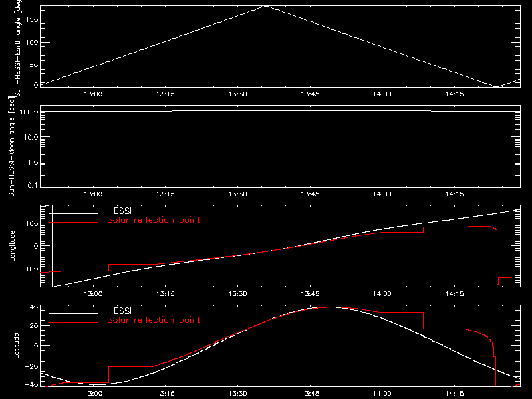Click the -40 tick on Latitude axis
Image resolution: width=532 pixels, height=399 pixels.
(31, 385)
